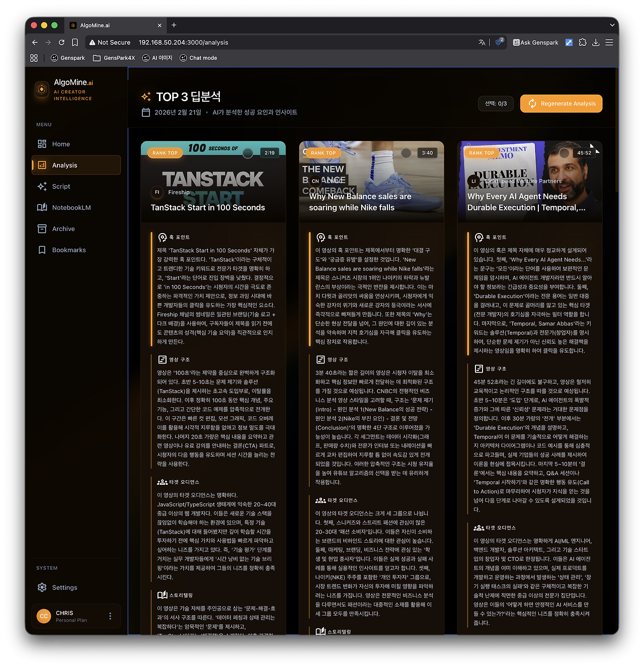644x668 pixels.
Task: Click the 선택: 0/3 selection counter button
Action: tap(496, 103)
